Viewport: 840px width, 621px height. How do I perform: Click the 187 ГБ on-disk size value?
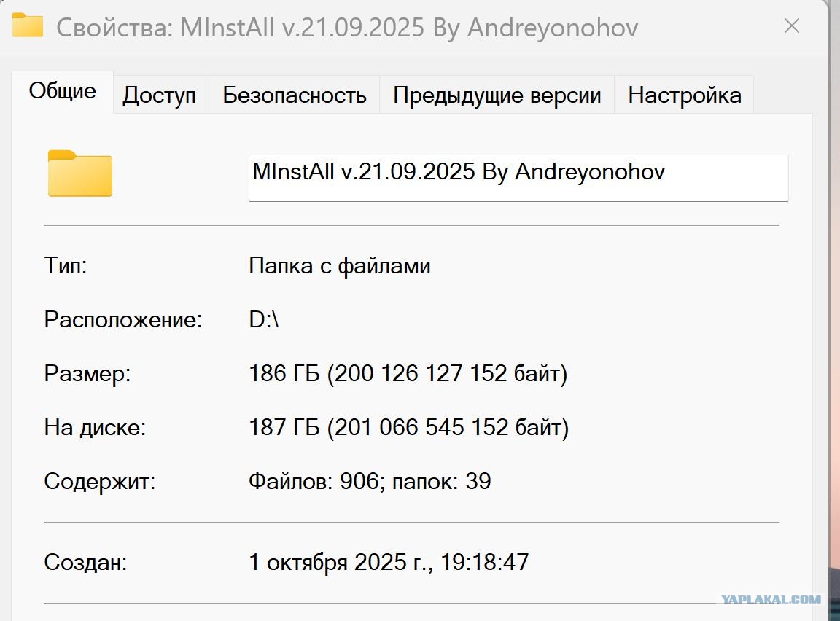click(409, 427)
